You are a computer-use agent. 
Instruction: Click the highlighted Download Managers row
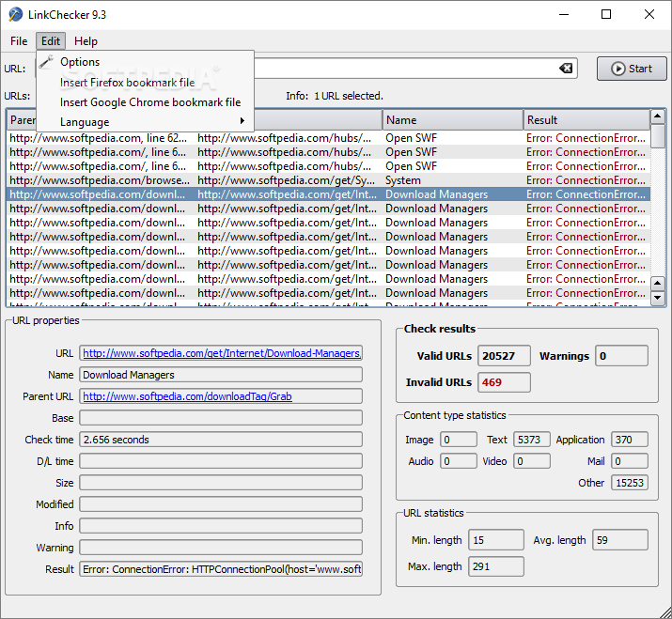click(328, 194)
